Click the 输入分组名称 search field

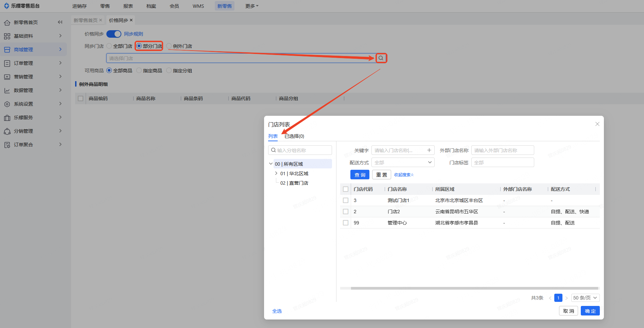tap(300, 150)
